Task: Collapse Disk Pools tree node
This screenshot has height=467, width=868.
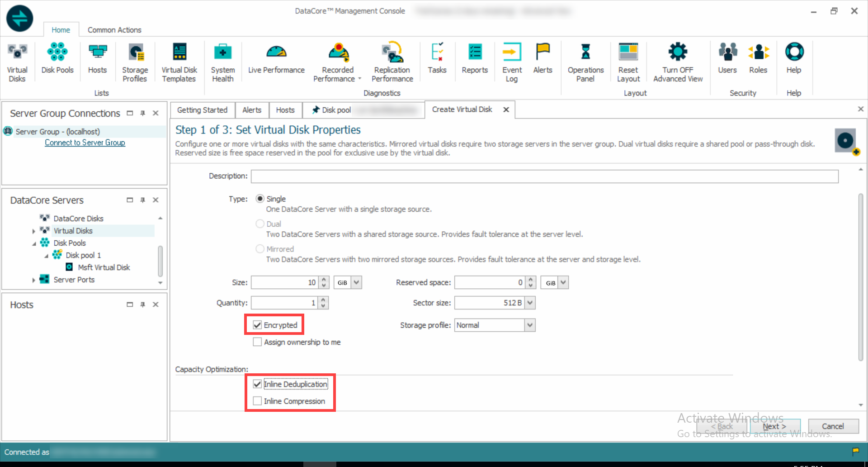Action: (x=34, y=243)
